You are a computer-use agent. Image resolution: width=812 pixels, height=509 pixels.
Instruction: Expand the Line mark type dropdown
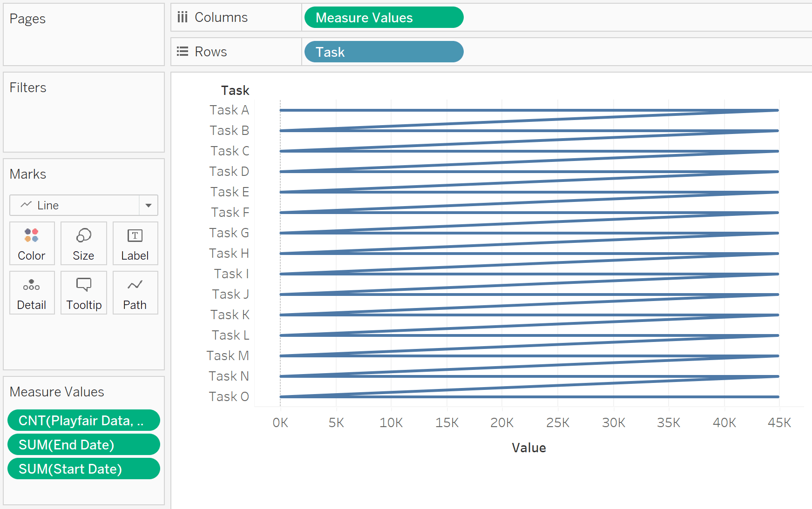74,205
